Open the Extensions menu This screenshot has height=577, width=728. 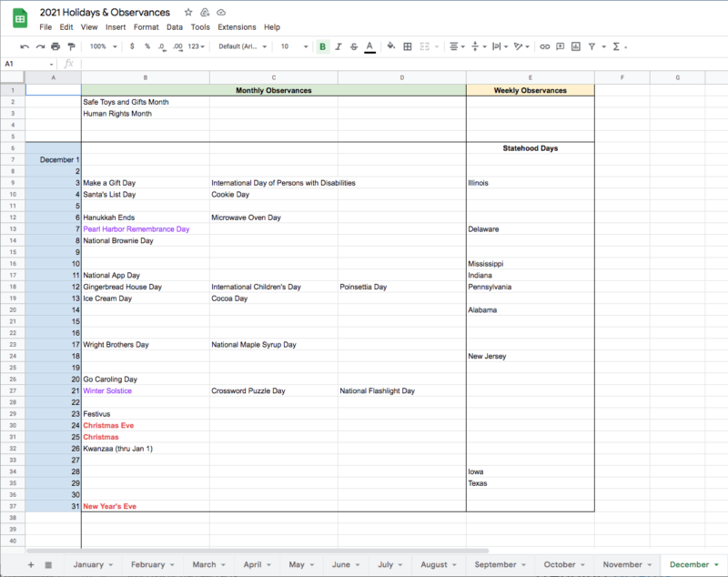click(x=237, y=27)
